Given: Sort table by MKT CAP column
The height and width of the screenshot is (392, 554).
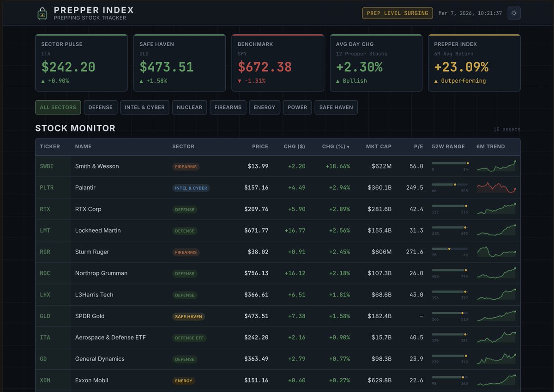Looking at the screenshot, I should point(379,147).
